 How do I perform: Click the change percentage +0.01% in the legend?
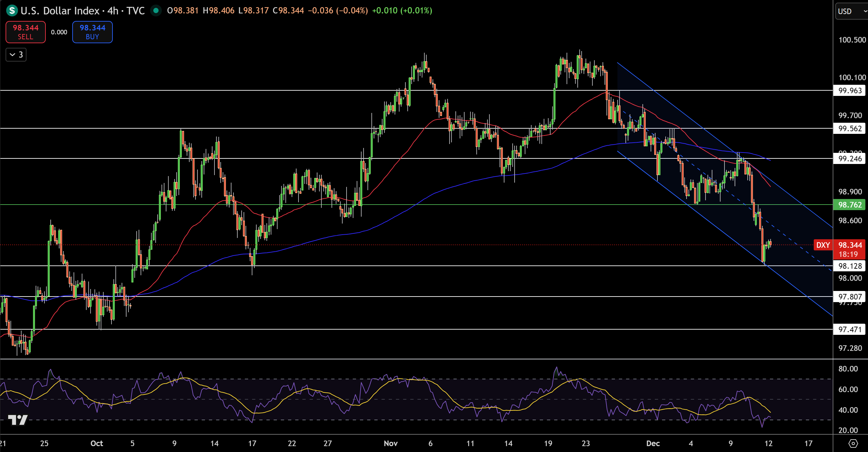click(x=402, y=10)
